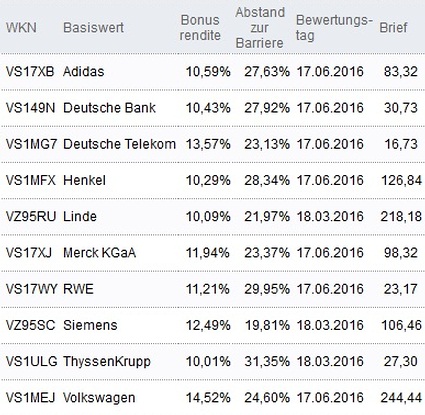Click the Volkswagen Brief price 244,44
This screenshot has height=415, width=425.
[x=401, y=398]
